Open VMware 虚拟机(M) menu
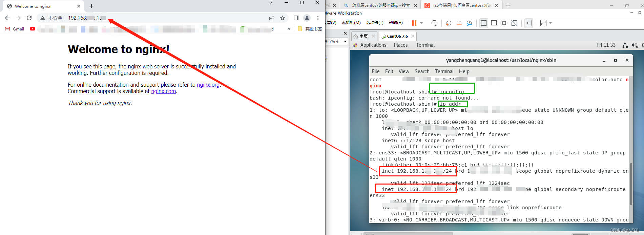 coord(351,23)
